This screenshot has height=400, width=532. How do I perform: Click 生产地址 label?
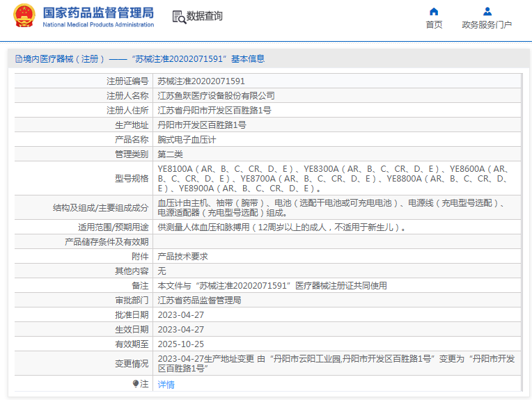point(132,125)
